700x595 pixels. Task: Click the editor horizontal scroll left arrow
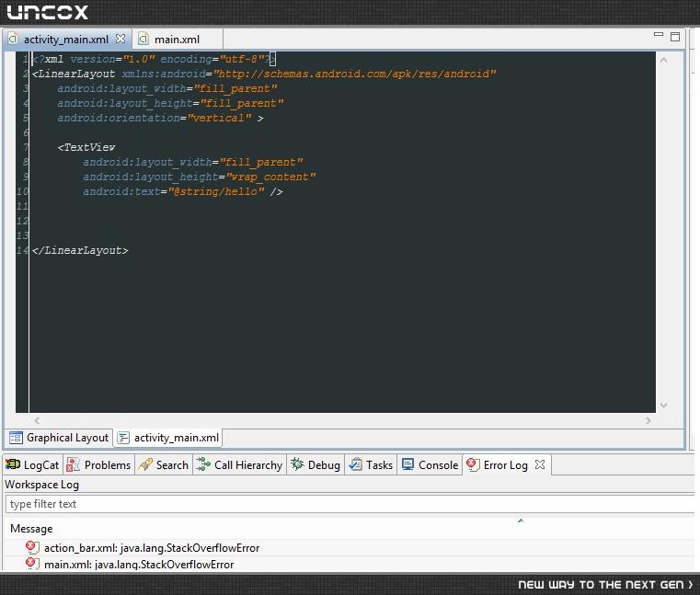pyautogui.click(x=37, y=420)
